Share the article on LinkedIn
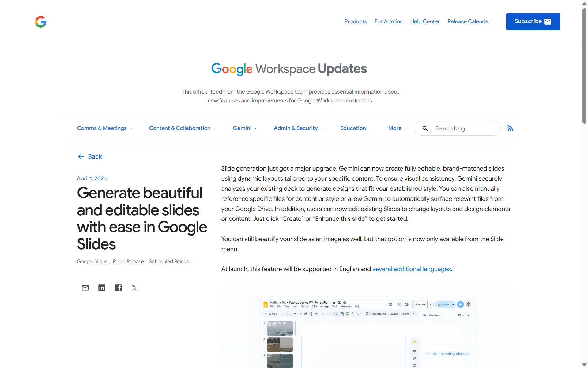This screenshot has width=588, height=368. 102,288
